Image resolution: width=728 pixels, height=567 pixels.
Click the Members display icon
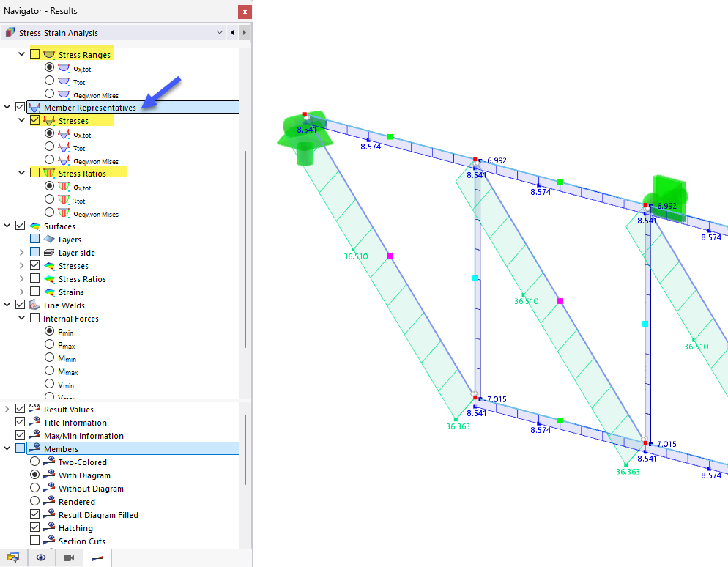(34, 448)
